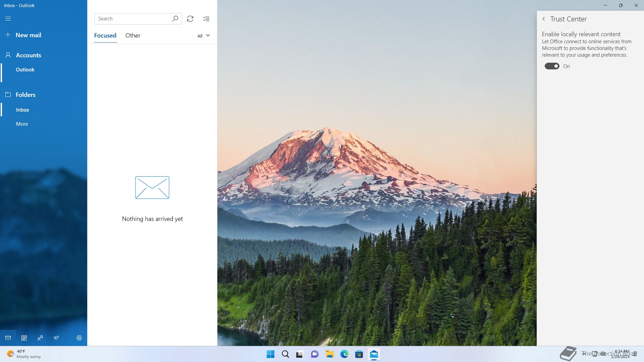This screenshot has width=644, height=362.
Task: Click into the Search field
Action: (132, 19)
